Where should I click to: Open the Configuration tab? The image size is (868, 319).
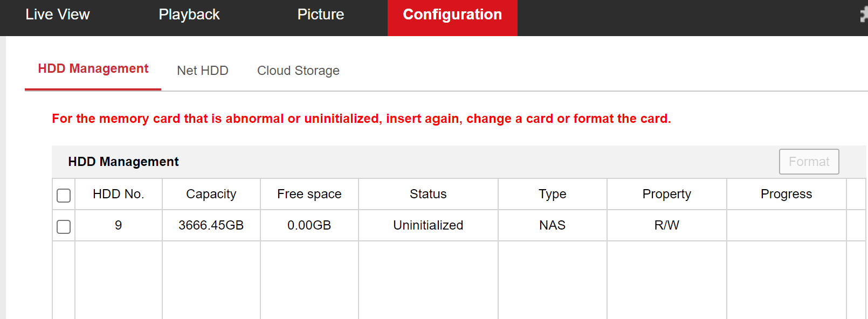pyautogui.click(x=452, y=15)
